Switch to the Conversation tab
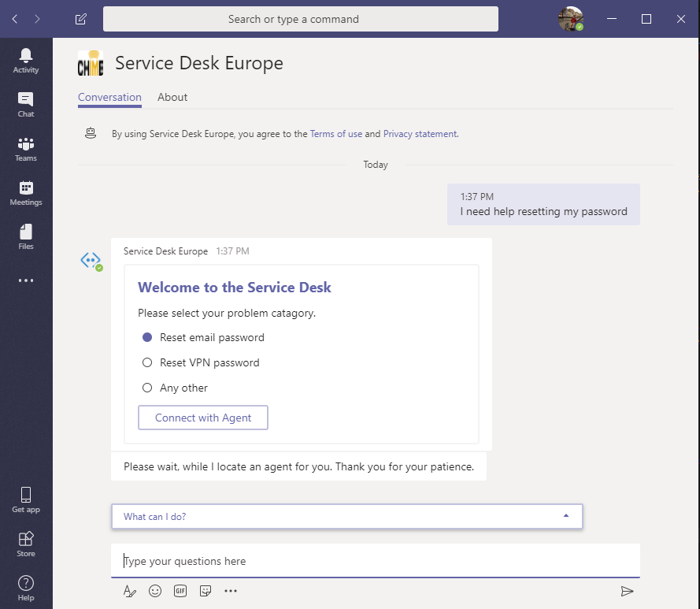The width and height of the screenshot is (700, 609). coord(109,97)
